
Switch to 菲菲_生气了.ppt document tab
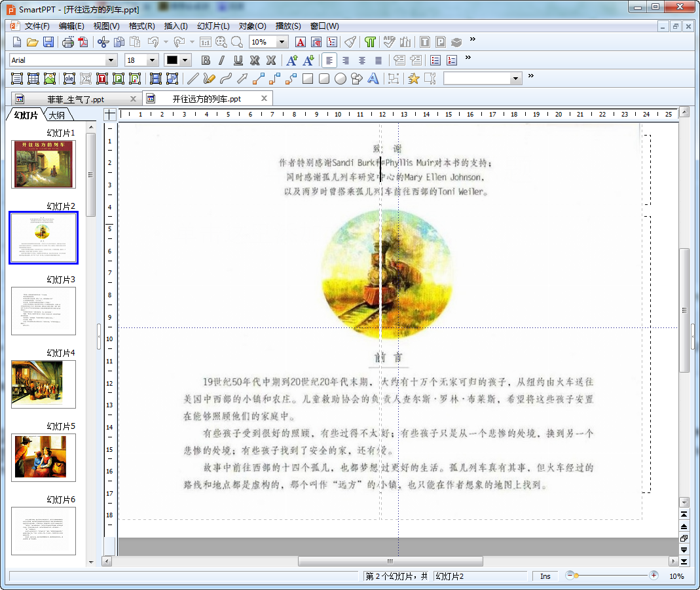click(75, 99)
